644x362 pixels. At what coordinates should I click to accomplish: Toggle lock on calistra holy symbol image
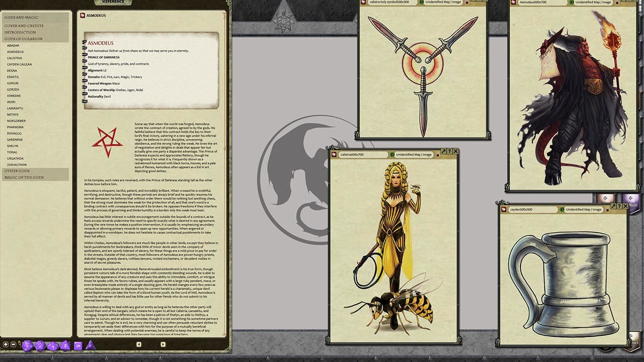tap(467, 2)
